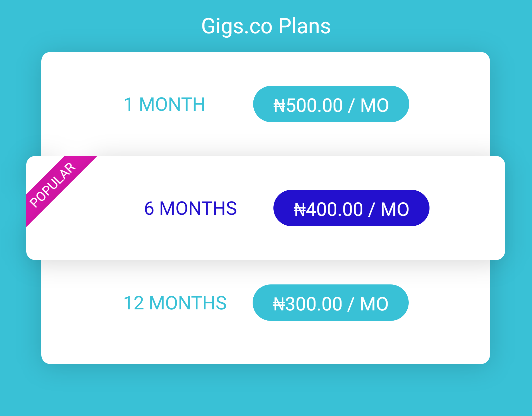The height and width of the screenshot is (416, 532).
Task: Click the 1 MONTH plan label
Action: pos(164,105)
